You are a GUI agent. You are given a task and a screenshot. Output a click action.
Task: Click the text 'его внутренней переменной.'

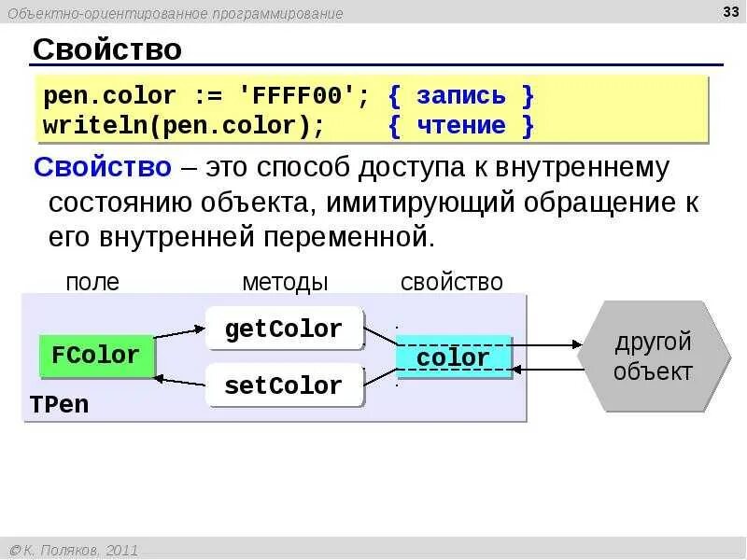pyautogui.click(x=242, y=237)
